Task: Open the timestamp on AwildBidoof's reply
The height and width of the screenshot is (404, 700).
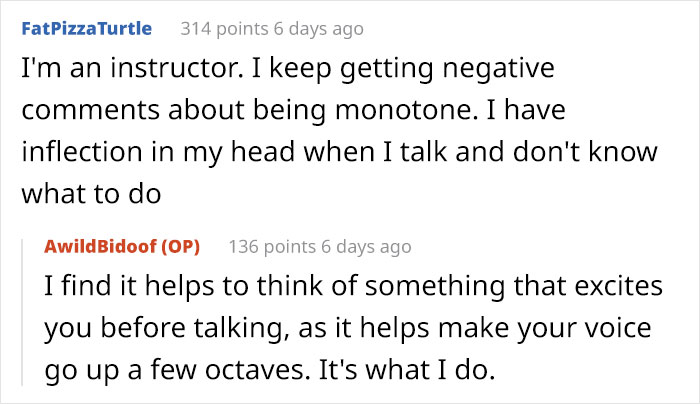Action: (365, 246)
